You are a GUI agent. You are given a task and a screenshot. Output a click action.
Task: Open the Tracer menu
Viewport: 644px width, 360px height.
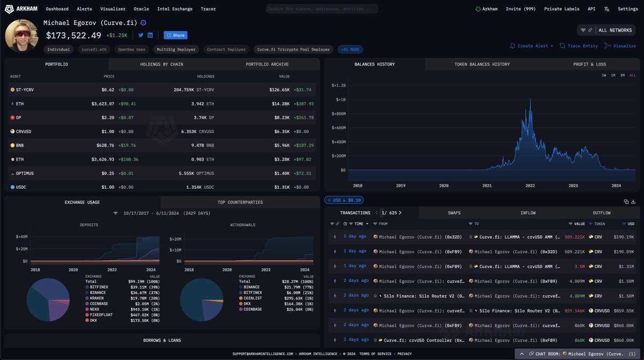[208, 9]
